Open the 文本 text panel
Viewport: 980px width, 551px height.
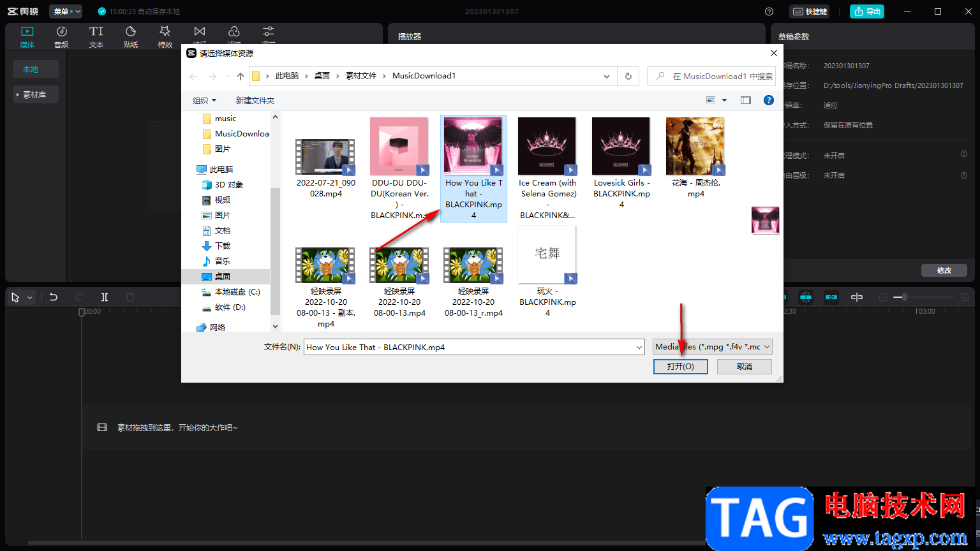point(96,37)
